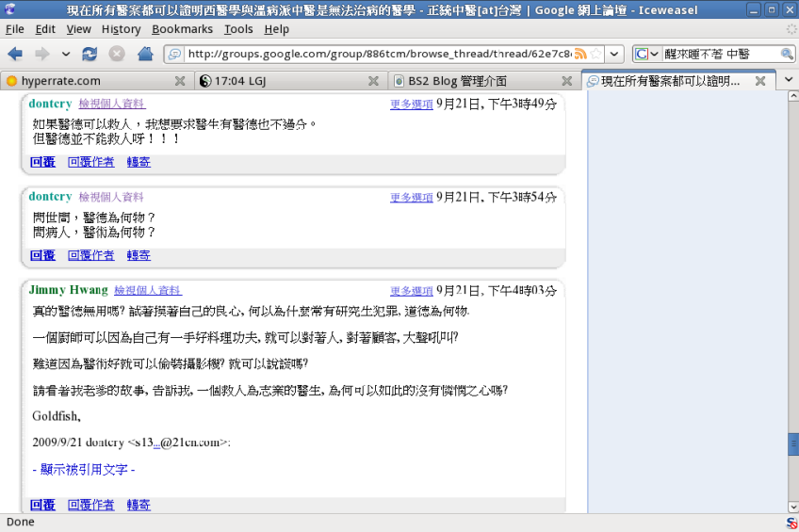Open the address bar URL history dropdown
The width and height of the screenshot is (799, 532).
coord(613,54)
